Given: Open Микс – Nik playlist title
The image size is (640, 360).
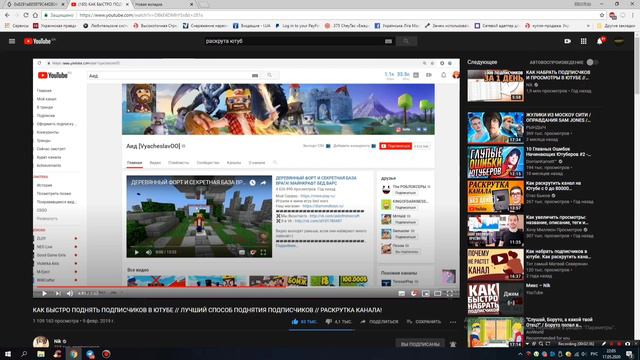Looking at the screenshot, I should [x=538, y=286].
